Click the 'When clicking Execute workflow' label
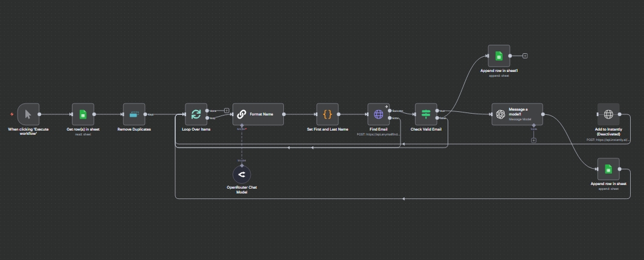The width and height of the screenshot is (644, 260). point(28,131)
